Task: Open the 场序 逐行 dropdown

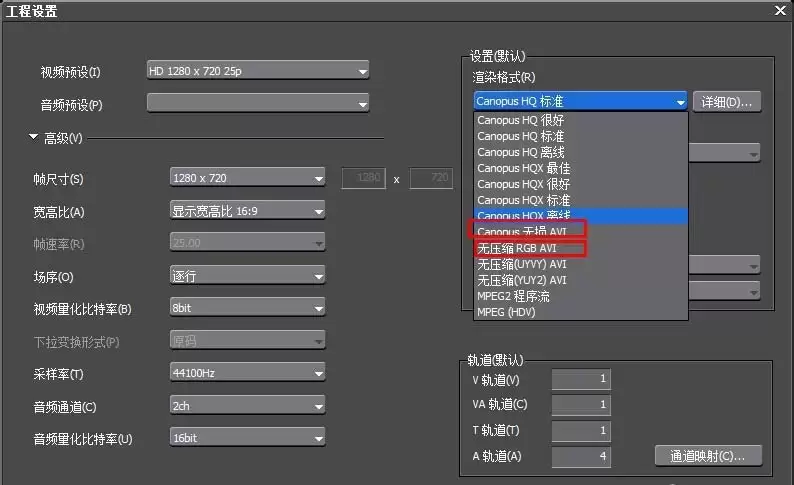Action: (x=247, y=276)
